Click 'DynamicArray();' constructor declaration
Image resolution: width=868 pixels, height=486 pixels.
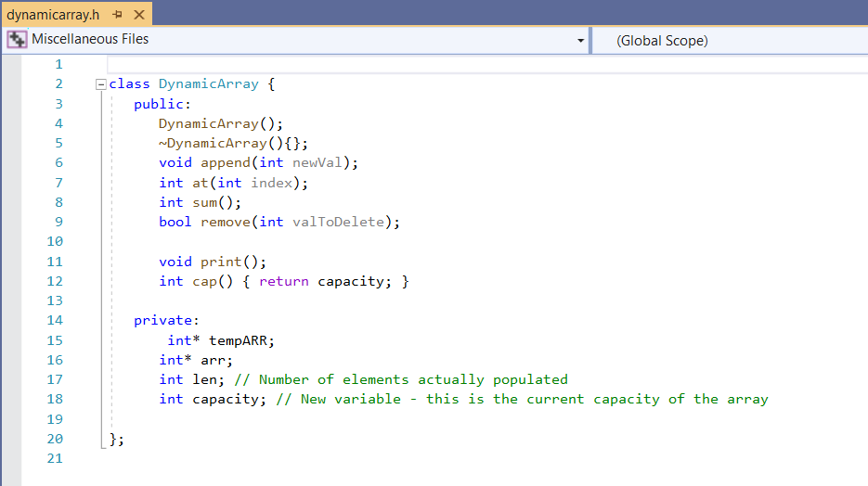click(x=221, y=123)
